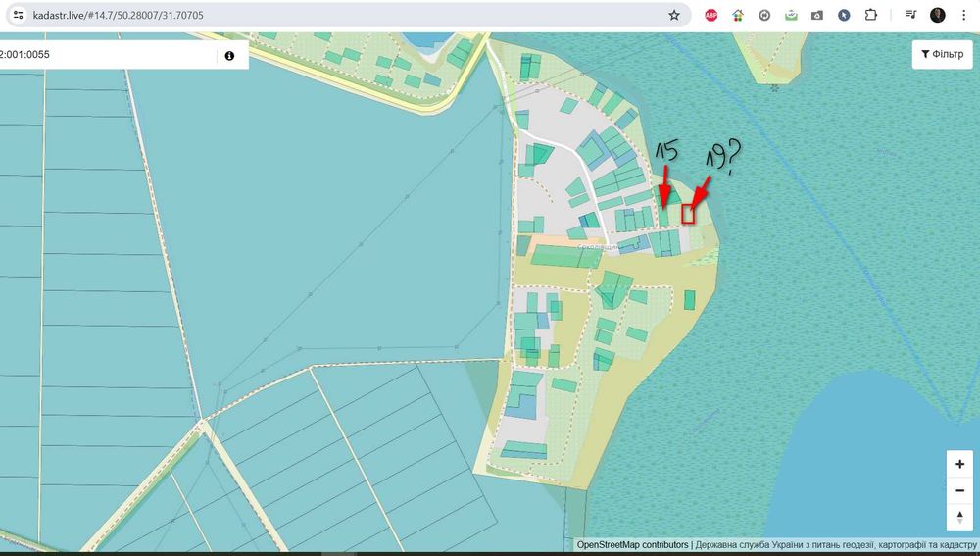The image size is (980, 556).
Task: Open the Chrome profile avatar
Action: [x=938, y=15]
